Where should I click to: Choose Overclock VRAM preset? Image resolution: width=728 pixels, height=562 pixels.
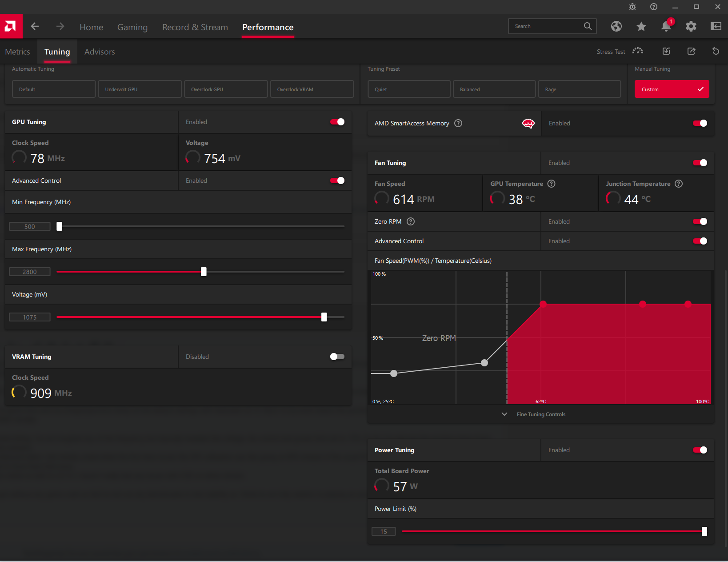click(312, 89)
